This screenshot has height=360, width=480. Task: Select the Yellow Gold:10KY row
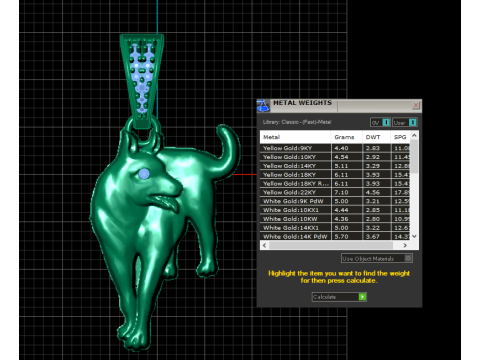[335, 157]
